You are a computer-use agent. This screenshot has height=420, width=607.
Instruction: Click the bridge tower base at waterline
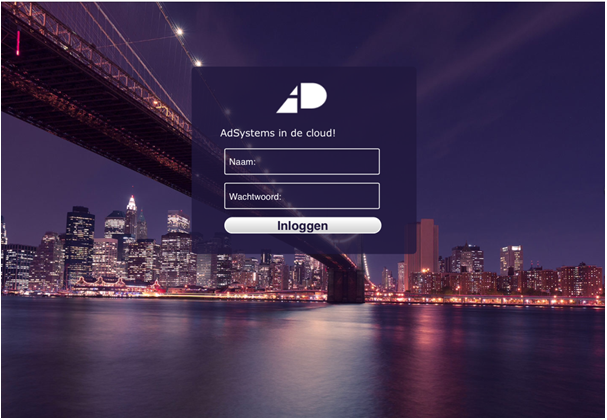[x=346, y=286]
